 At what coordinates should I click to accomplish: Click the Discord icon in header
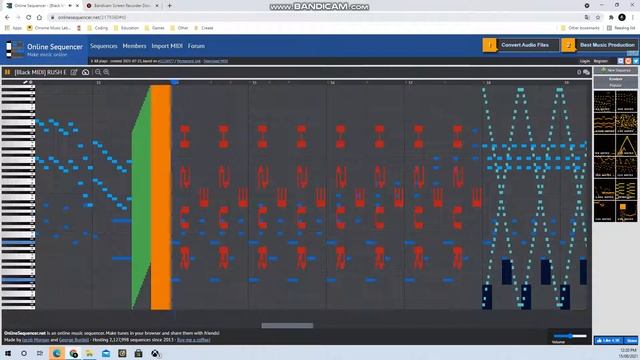620,61
